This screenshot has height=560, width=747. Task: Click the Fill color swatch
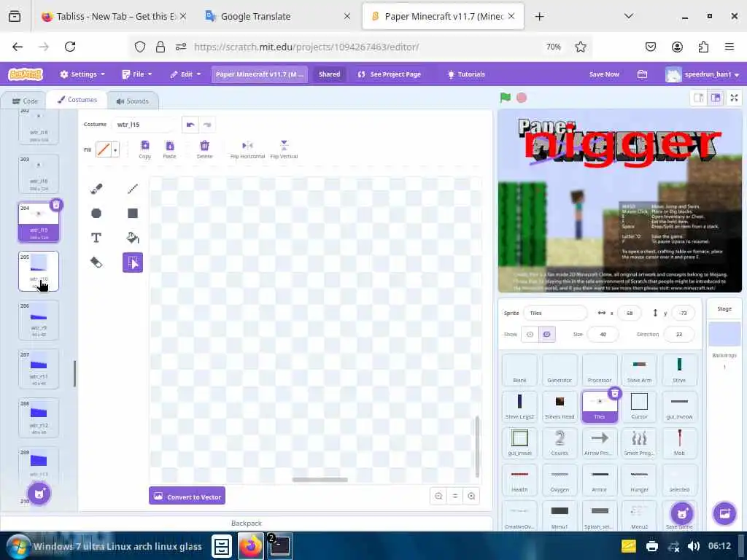(x=104, y=150)
